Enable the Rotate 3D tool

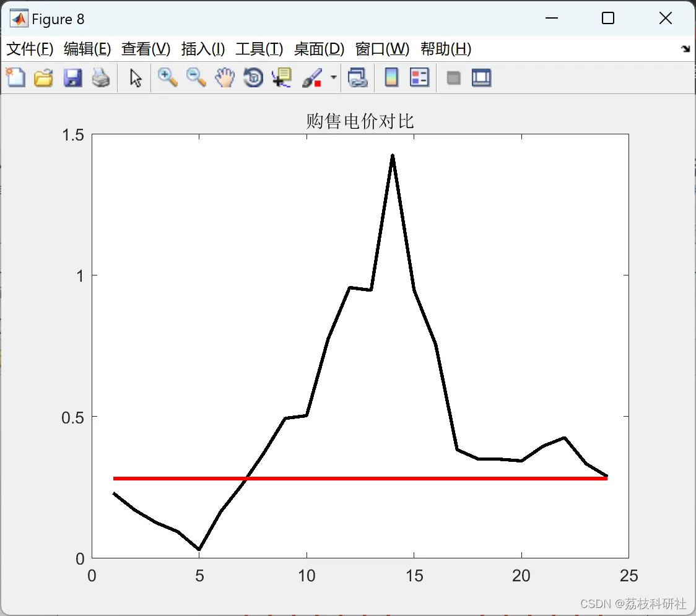tap(253, 77)
